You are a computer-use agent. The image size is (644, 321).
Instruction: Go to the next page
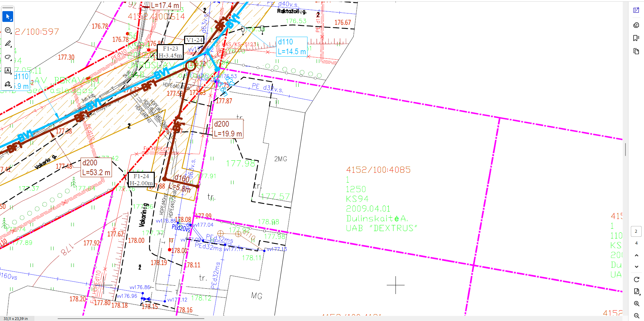point(636,266)
